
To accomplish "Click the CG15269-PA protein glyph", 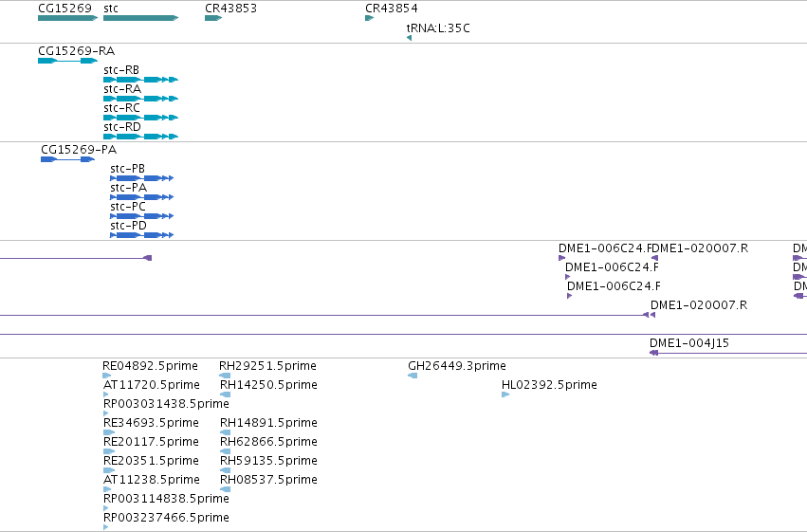I will tap(67, 159).
